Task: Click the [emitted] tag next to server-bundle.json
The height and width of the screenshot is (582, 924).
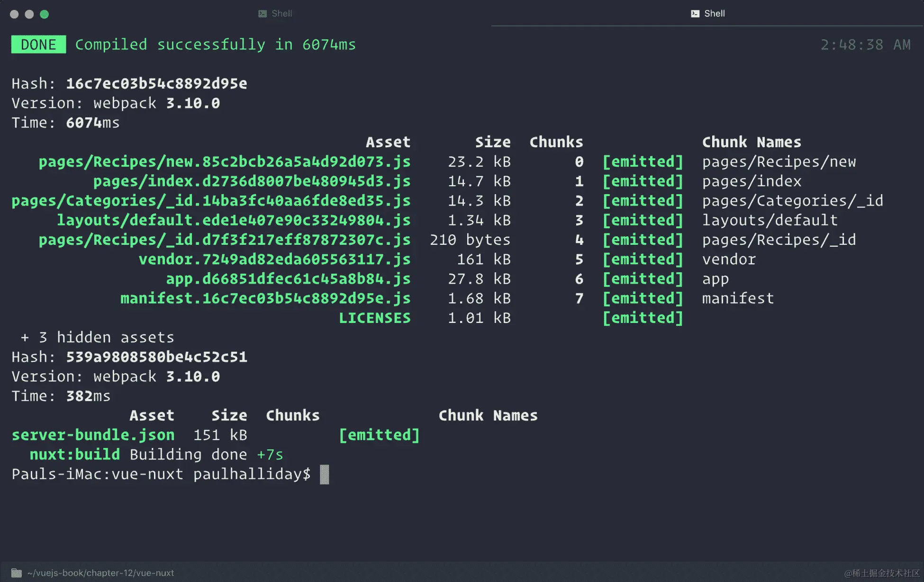Action: pyautogui.click(x=379, y=435)
